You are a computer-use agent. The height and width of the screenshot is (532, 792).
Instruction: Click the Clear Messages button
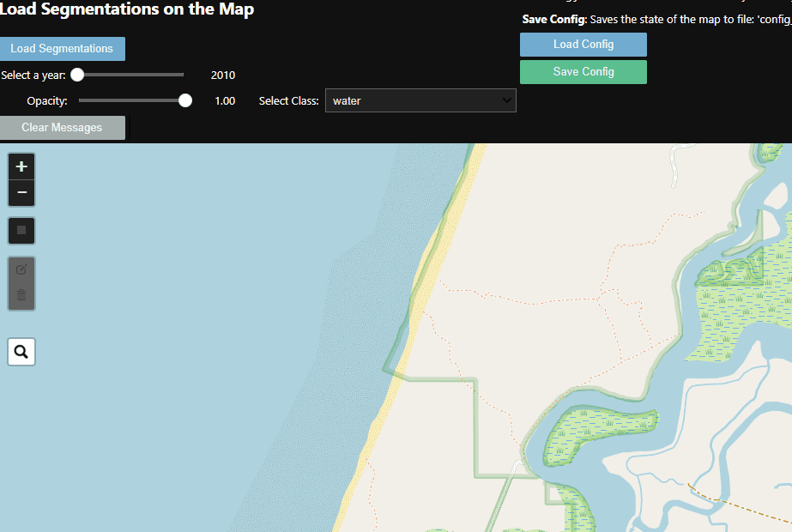(x=62, y=128)
